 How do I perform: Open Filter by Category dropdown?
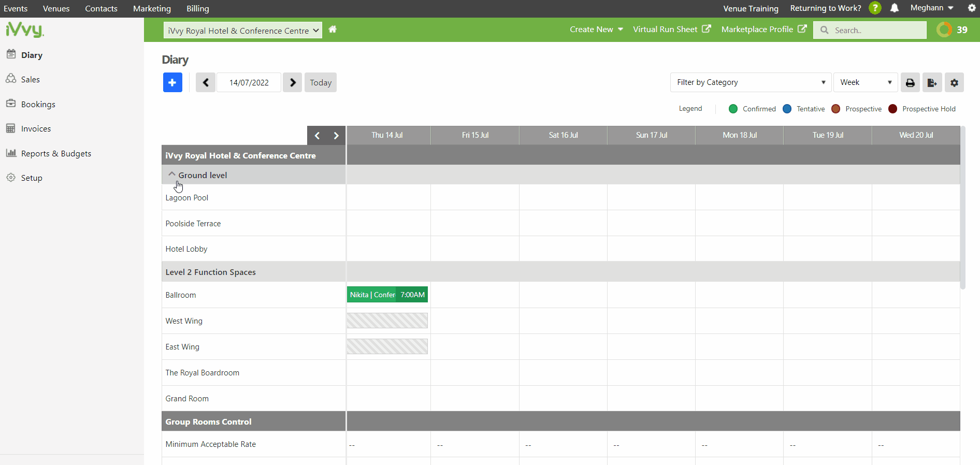coord(751,82)
